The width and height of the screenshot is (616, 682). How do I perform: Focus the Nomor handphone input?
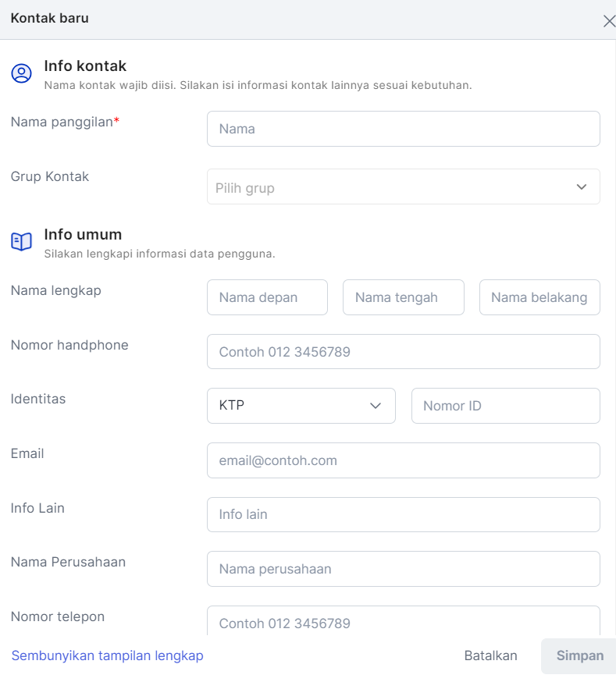point(404,351)
